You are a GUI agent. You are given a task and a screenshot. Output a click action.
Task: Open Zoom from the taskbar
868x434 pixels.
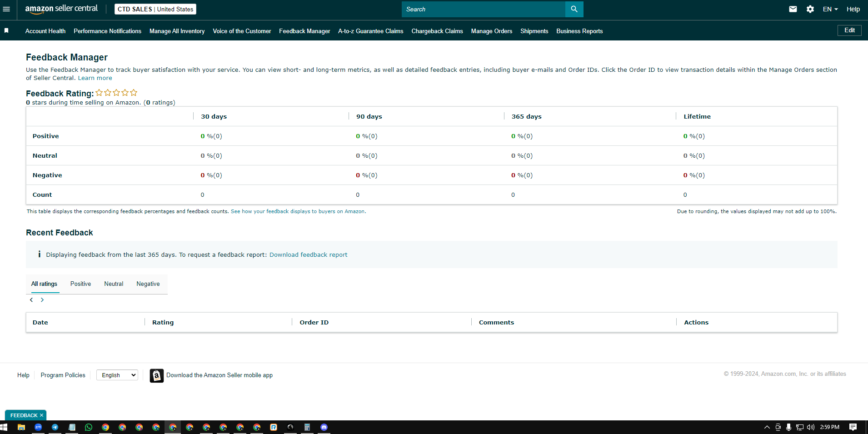[38, 427]
